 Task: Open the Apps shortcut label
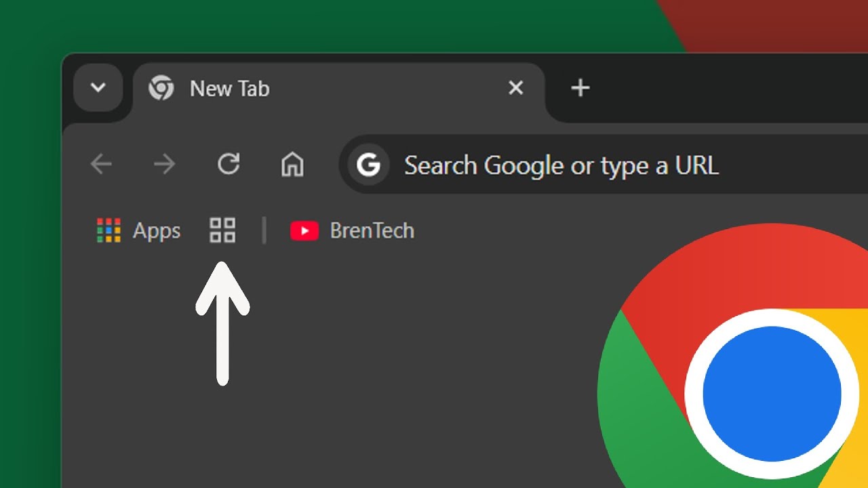click(157, 231)
